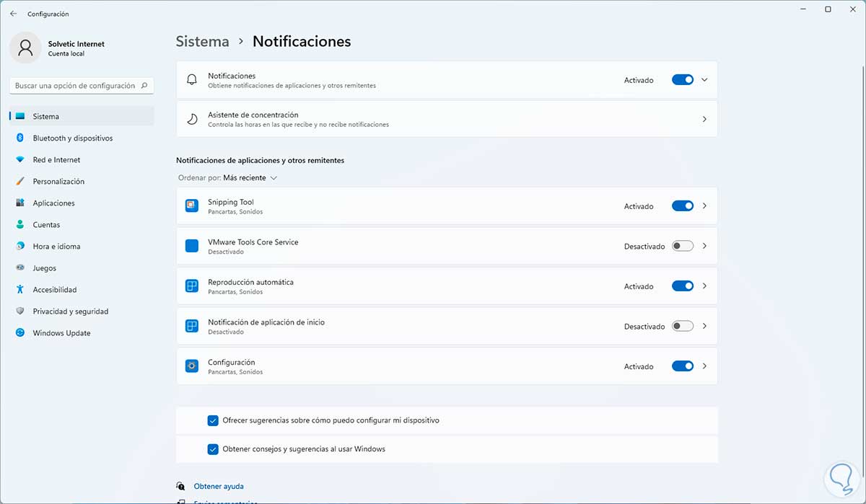Click the Bluetooth icon in the sidebar

[x=20, y=138]
